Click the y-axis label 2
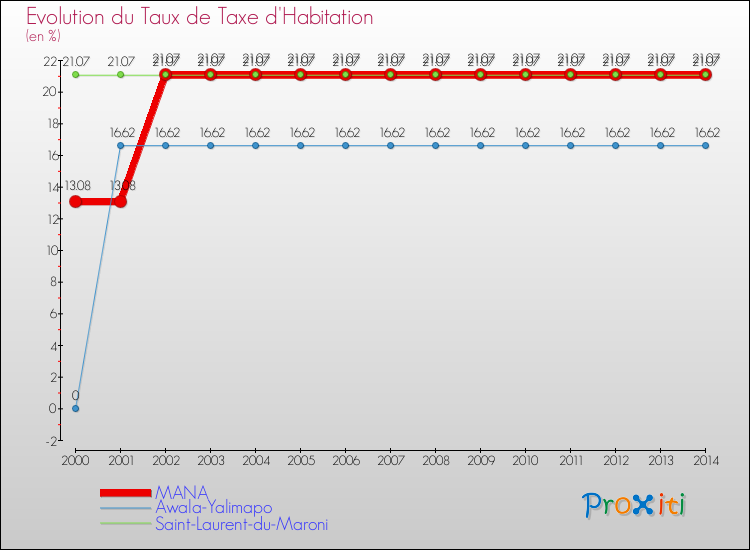This screenshot has height=550, width=750. (54, 377)
